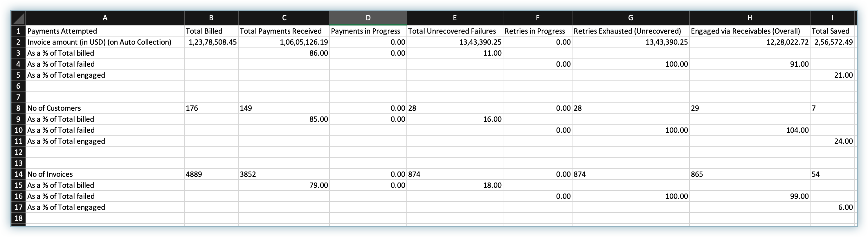This screenshot has width=868, height=237.
Task: Select row 18 header
Action: [19, 218]
